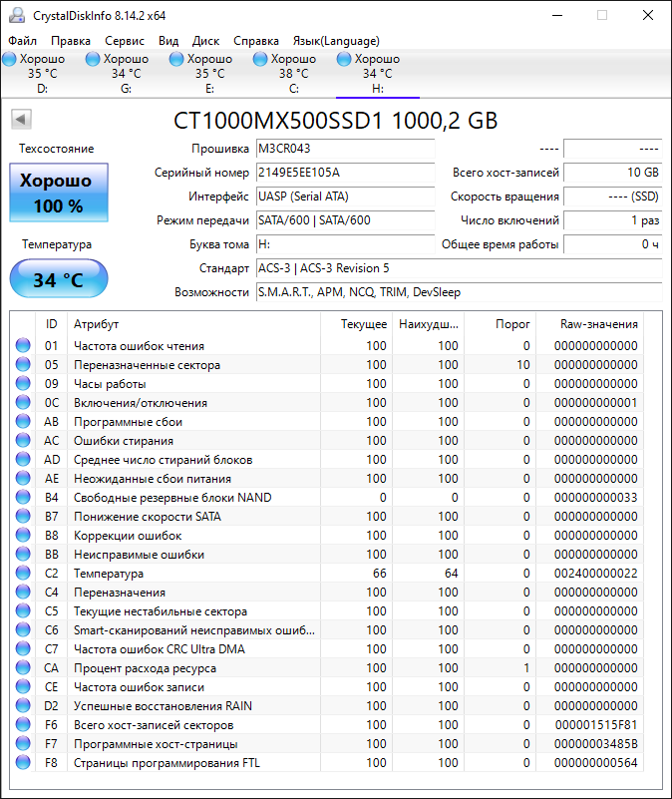Click the Raw-значения column header

point(589,324)
